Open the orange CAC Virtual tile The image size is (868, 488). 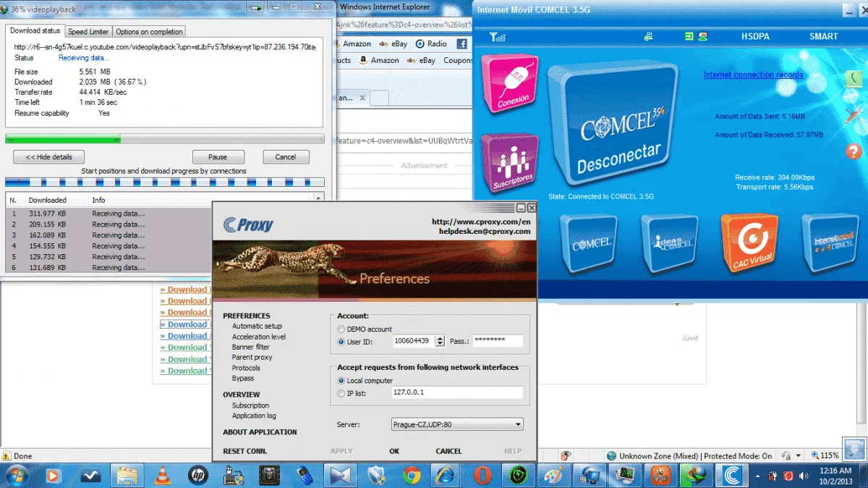750,243
